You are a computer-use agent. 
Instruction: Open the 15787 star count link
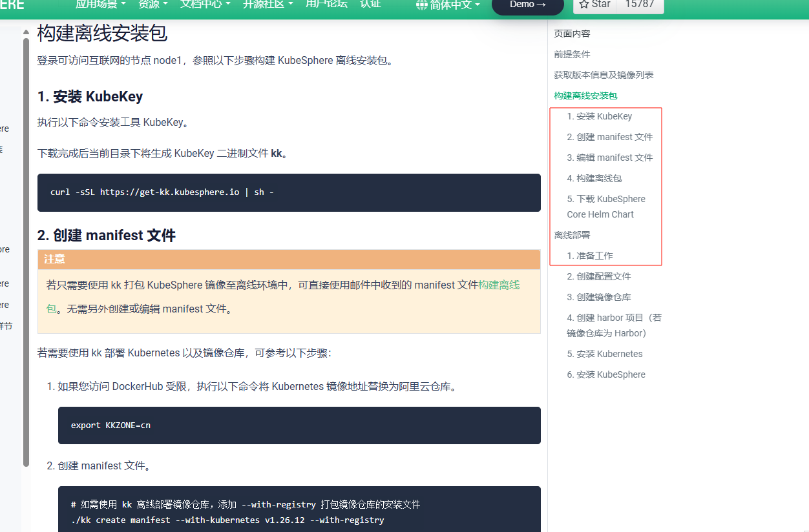[640, 5]
